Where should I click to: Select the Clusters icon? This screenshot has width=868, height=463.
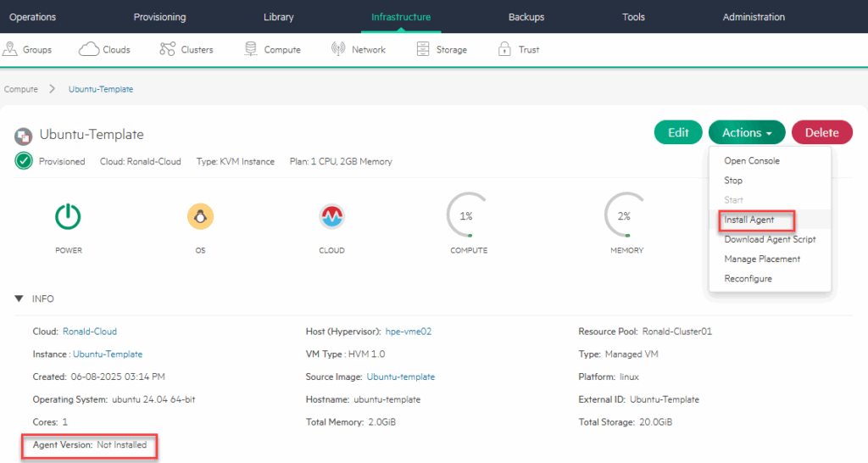click(167, 49)
